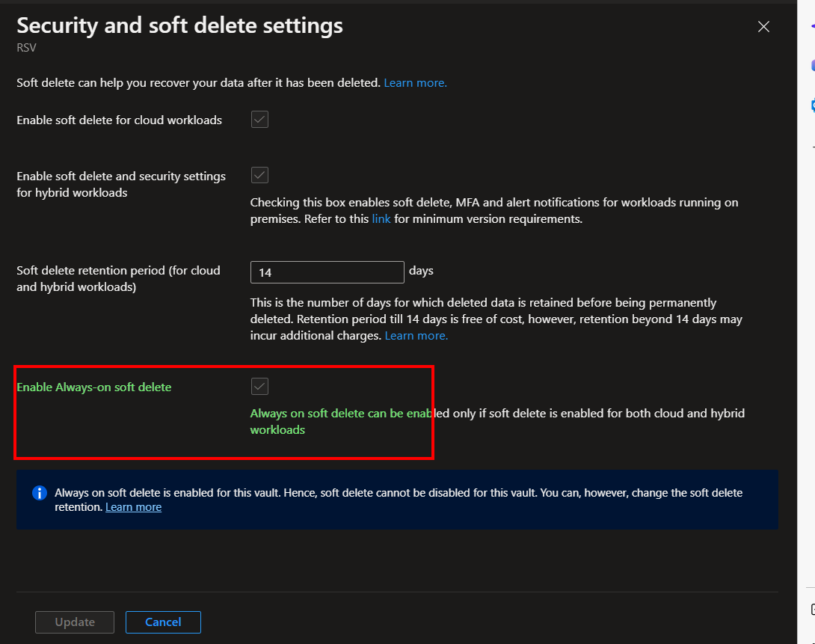This screenshot has height=644, width=815.
Task: Open the top Learn more link about soft delete
Action: click(414, 82)
